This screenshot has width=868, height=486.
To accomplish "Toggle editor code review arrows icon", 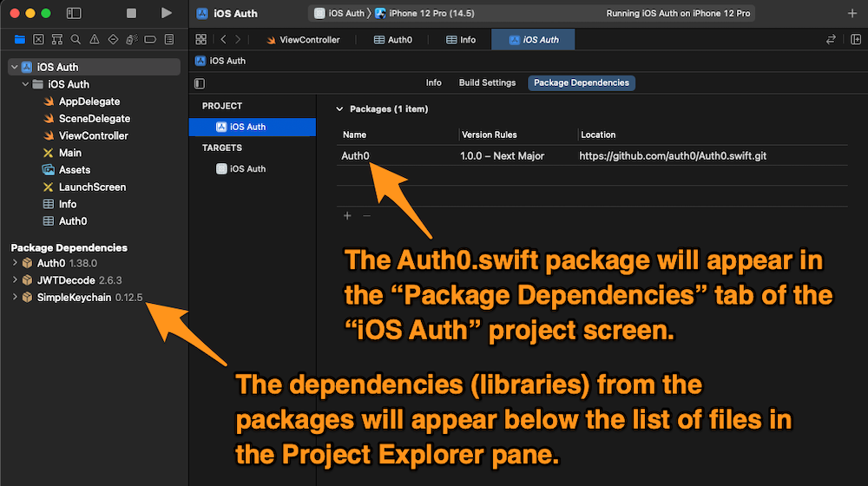I will tap(831, 39).
